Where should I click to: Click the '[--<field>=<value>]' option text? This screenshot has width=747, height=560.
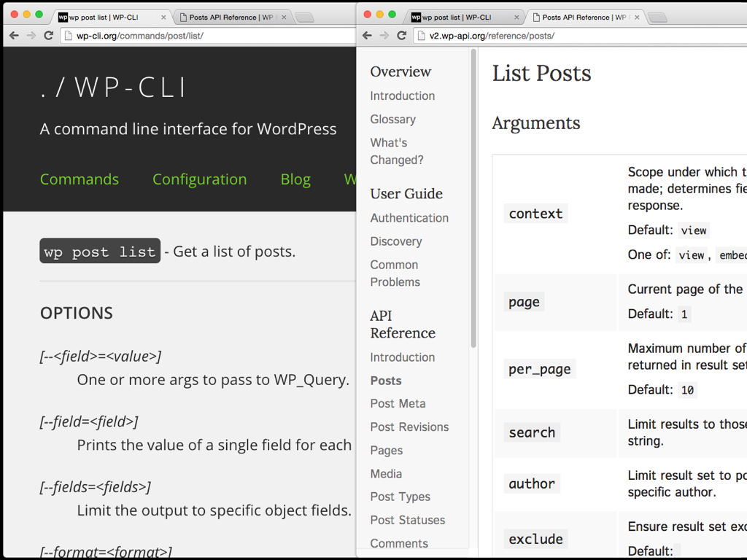click(101, 356)
